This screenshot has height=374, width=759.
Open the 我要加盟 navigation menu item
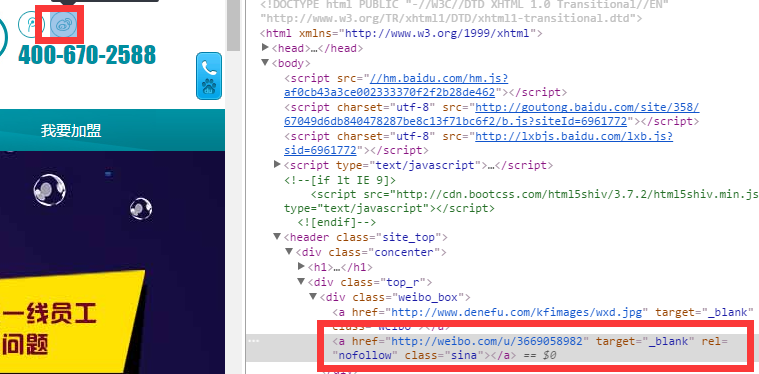[x=71, y=131]
